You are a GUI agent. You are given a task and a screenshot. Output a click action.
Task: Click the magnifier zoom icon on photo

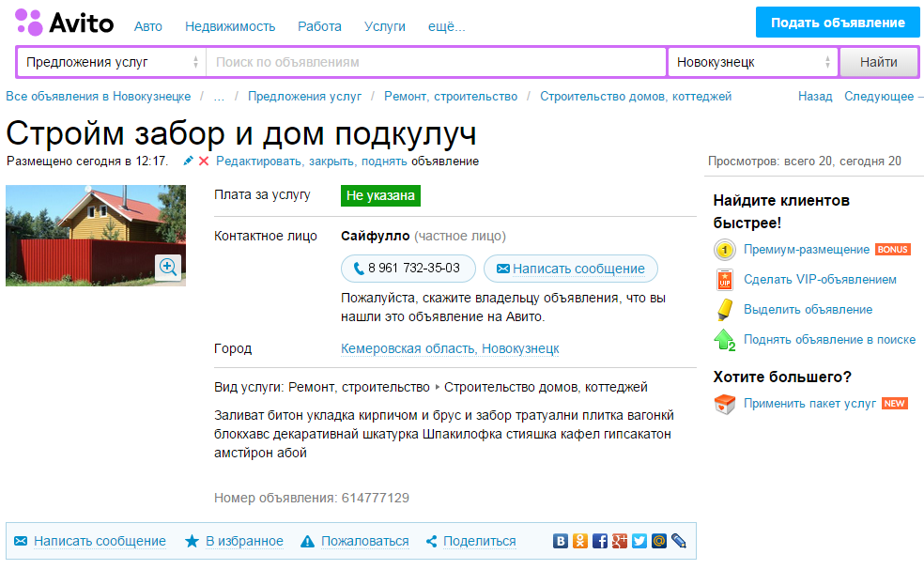coord(168,267)
